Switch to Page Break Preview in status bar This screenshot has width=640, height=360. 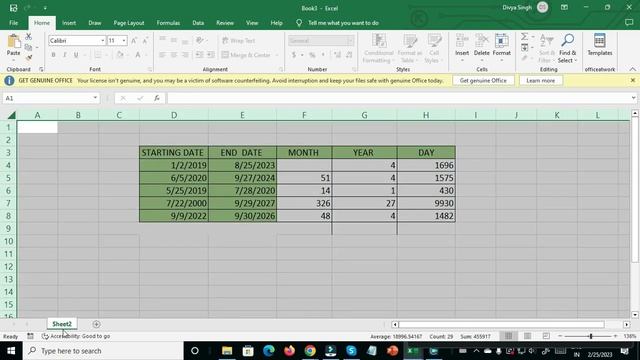pos(546,336)
